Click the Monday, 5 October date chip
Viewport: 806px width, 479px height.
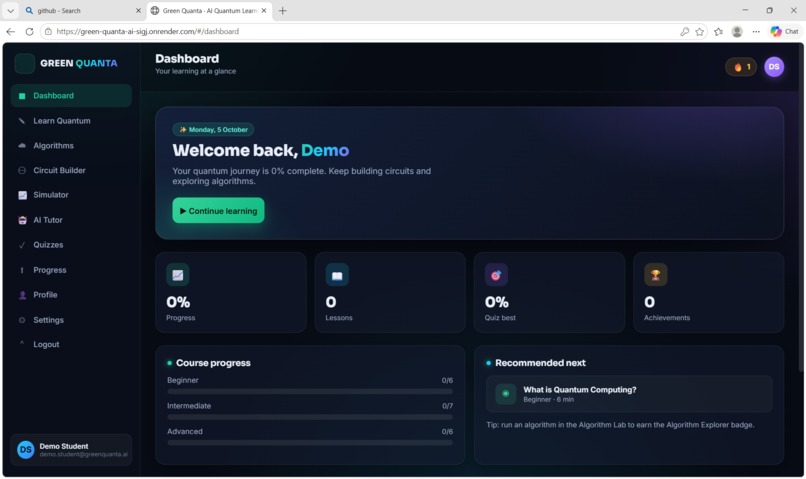[x=213, y=130]
